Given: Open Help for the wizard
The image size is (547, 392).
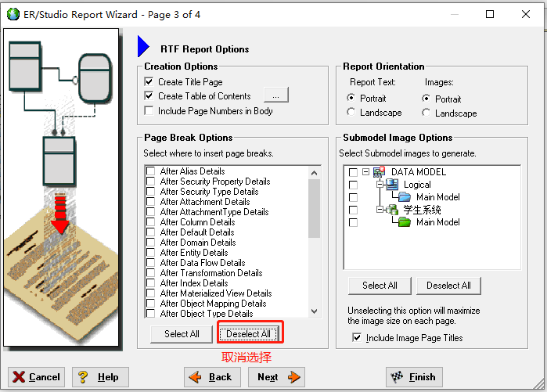Looking at the screenshot, I should [x=100, y=377].
